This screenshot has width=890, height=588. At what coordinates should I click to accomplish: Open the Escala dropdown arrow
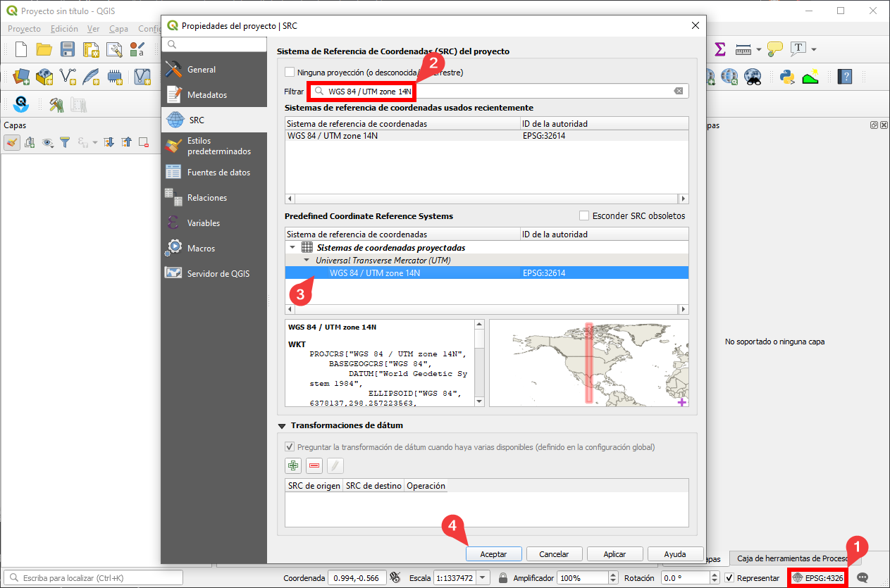[483, 577]
